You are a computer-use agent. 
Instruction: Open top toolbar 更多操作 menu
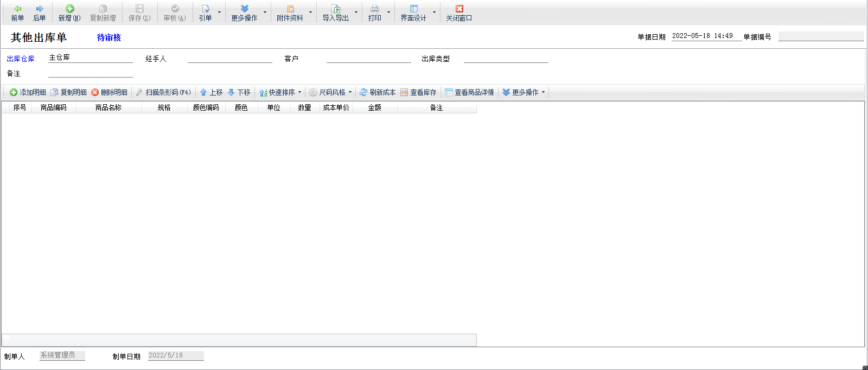point(245,12)
